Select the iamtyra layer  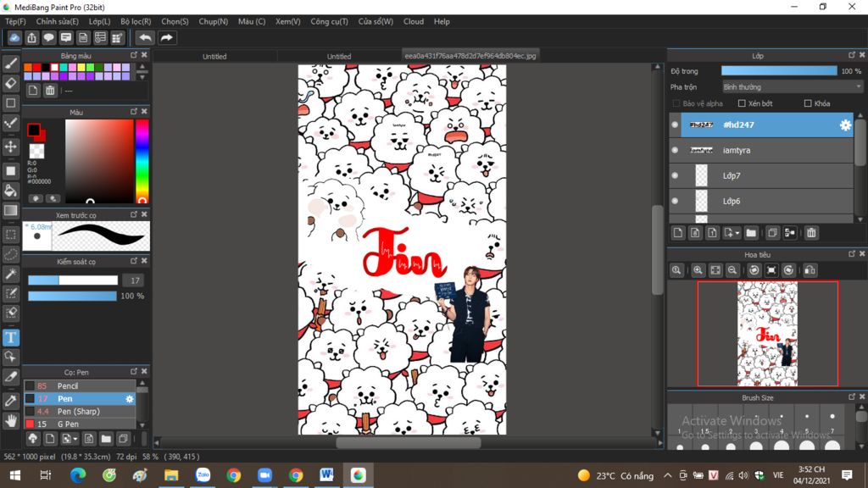click(762, 150)
